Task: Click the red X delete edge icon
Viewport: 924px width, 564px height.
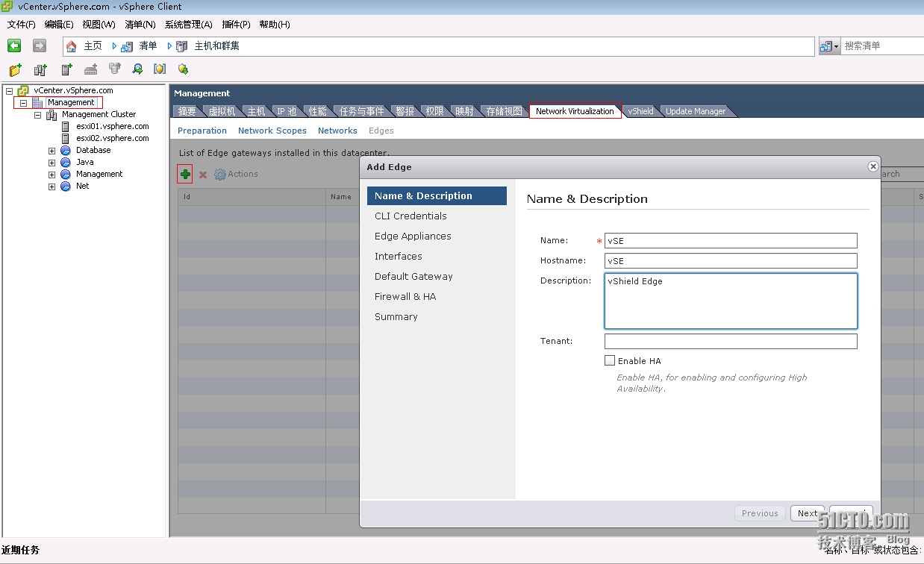Action: [x=202, y=175]
